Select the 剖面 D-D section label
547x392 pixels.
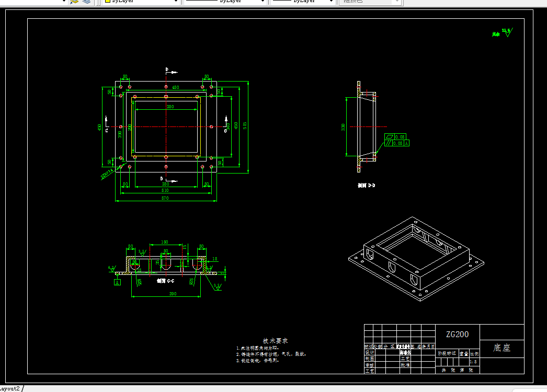pos(366,186)
